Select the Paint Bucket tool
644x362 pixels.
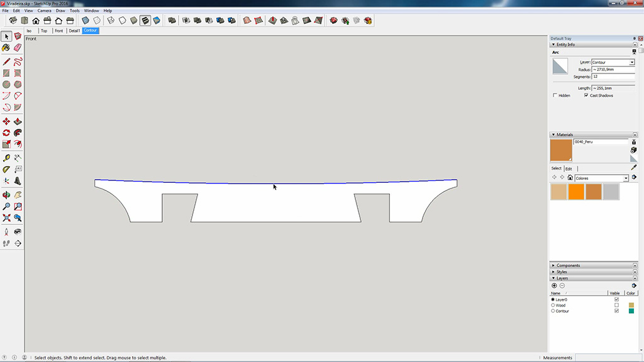[x=6, y=48]
